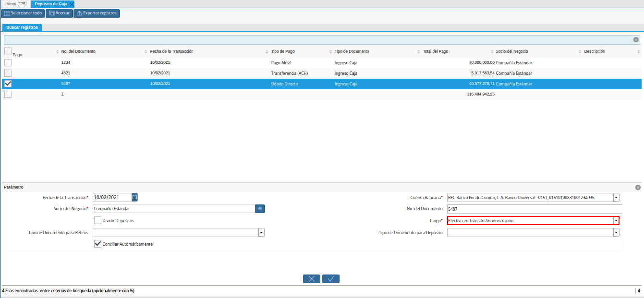Click the calendar icon beside transaction date
This screenshot has height=298, width=644.
pos(134,197)
